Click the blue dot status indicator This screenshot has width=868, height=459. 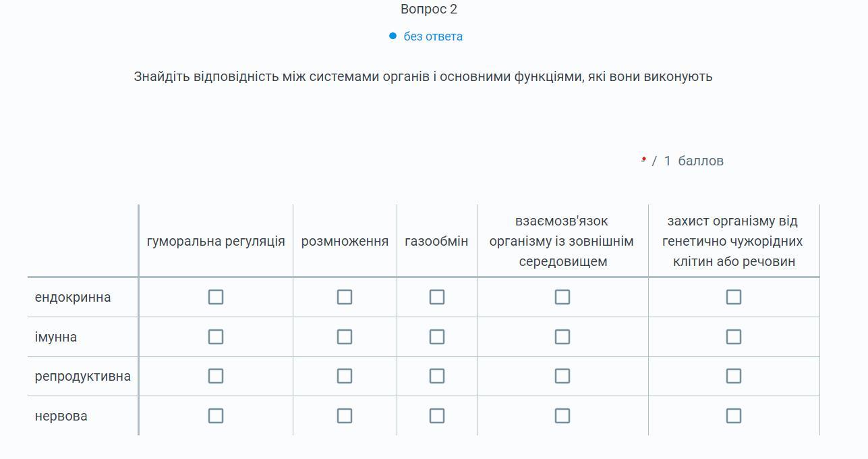[393, 36]
